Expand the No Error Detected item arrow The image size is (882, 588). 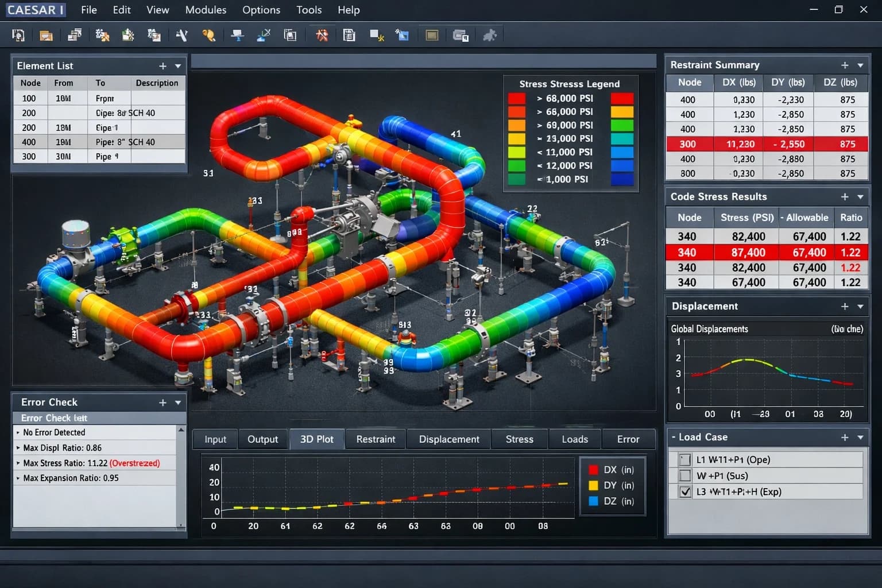tap(18, 432)
